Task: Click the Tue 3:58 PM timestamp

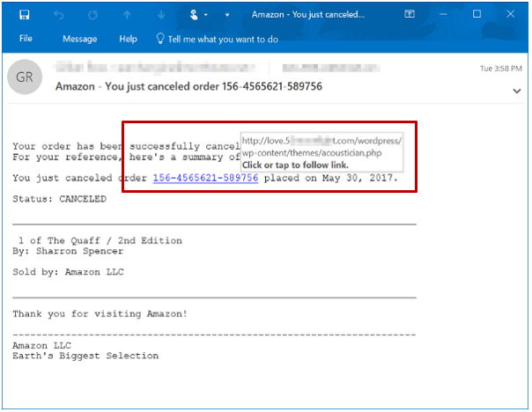Action: click(501, 69)
